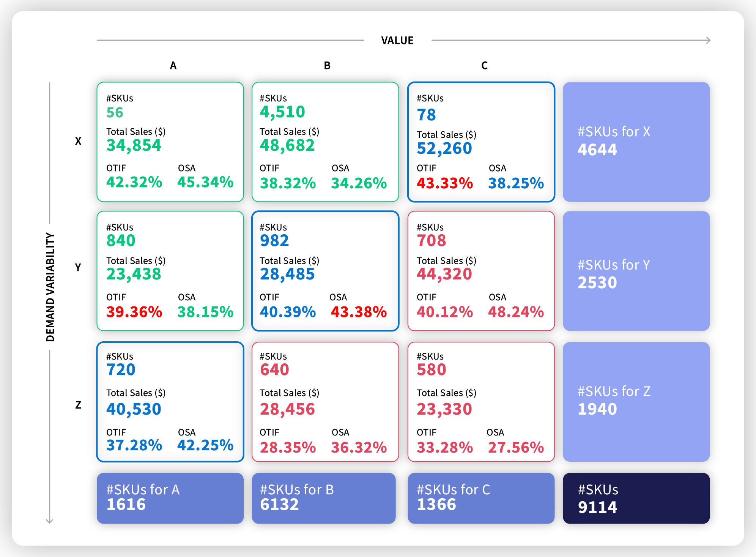The height and width of the screenshot is (557, 756).
Task: Click OSA value 42.25%
Action: click(205, 445)
